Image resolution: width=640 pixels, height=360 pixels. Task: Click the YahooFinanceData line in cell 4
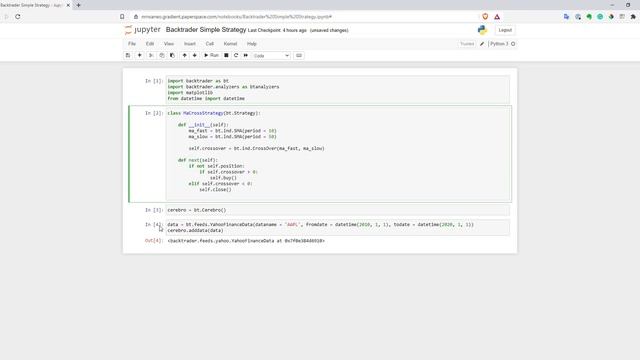(320, 224)
